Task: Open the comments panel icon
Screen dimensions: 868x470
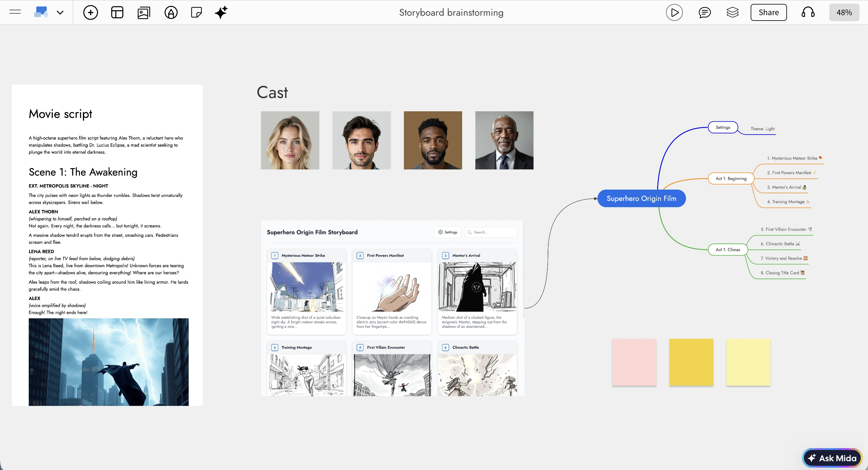Action: click(x=704, y=12)
